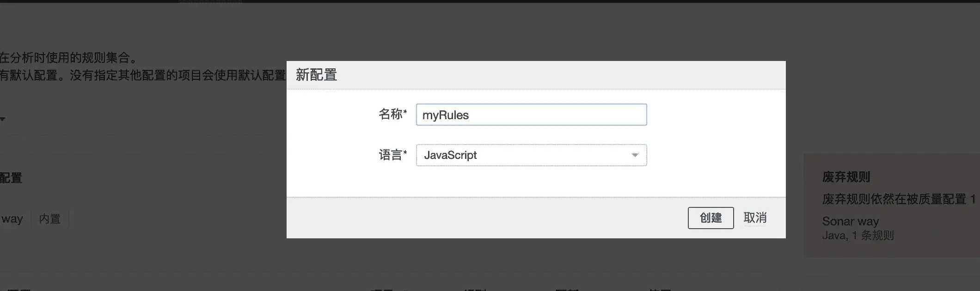Image resolution: width=980 pixels, height=291 pixels.
Task: Click the "Java, 1 条规则" text
Action: (857, 236)
